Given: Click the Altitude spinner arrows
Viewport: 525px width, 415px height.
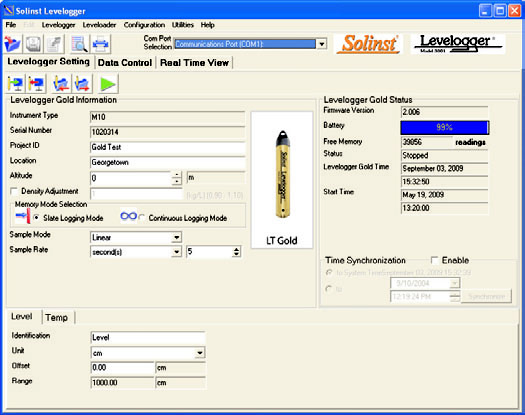Looking at the screenshot, I should point(176,178).
